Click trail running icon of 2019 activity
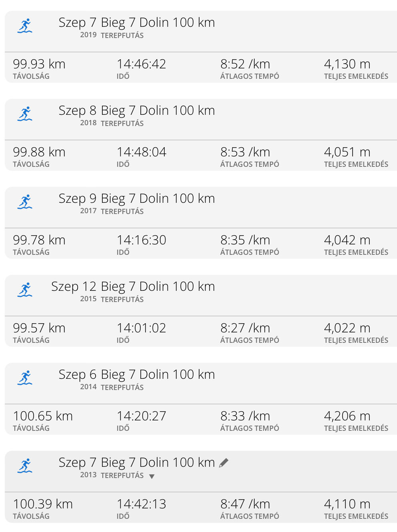The image size is (397, 532). (x=25, y=26)
